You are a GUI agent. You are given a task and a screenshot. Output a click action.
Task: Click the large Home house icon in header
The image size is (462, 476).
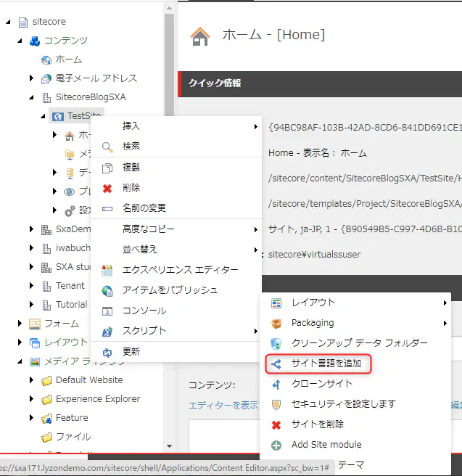pyautogui.click(x=200, y=36)
